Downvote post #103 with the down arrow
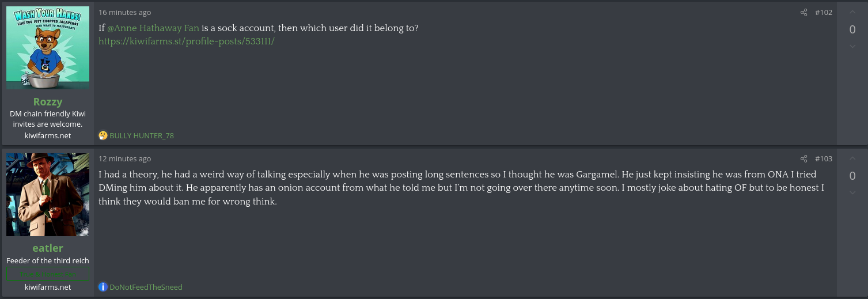The width and height of the screenshot is (868, 299). click(852, 192)
